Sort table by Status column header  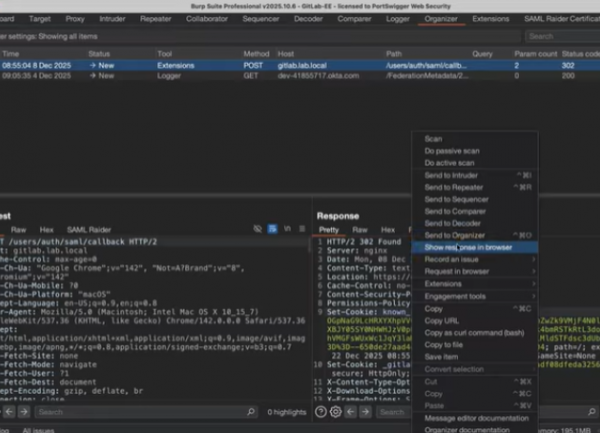[x=99, y=54]
